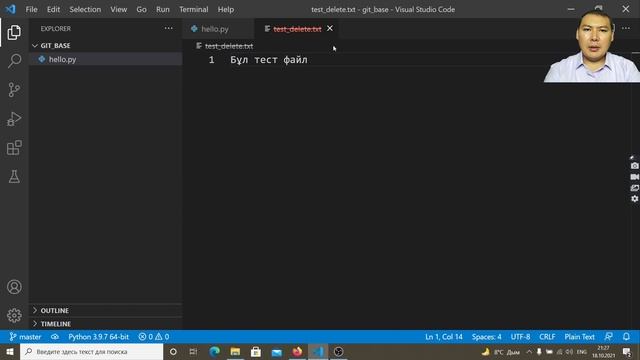The width and height of the screenshot is (640, 360).
Task: Open OBS Studio from taskbar
Action: (x=338, y=351)
